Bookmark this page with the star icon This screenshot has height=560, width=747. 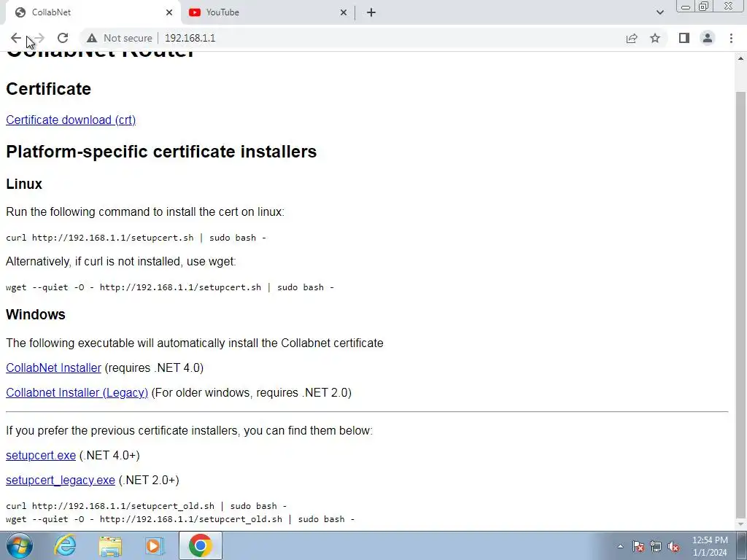coord(655,38)
